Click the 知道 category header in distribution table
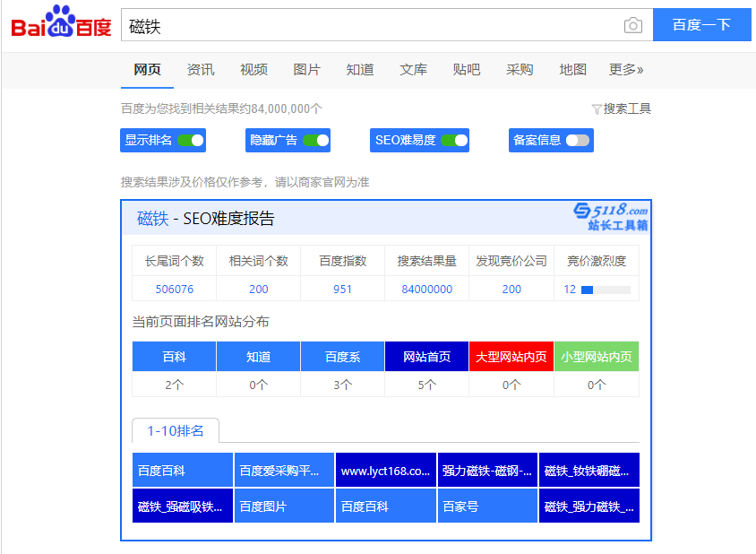Viewport: 756px width, 554px height. [259, 357]
